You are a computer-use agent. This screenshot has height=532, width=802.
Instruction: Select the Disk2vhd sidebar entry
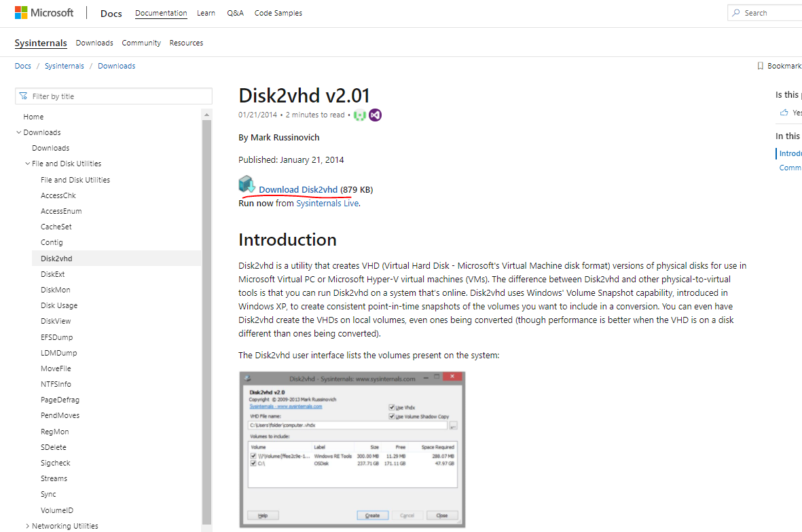tap(117, 259)
